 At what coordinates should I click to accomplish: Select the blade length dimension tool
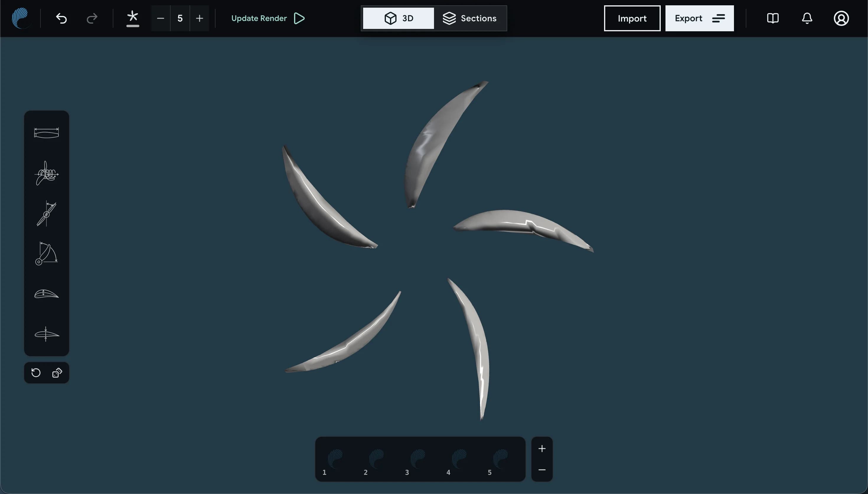coord(46,133)
